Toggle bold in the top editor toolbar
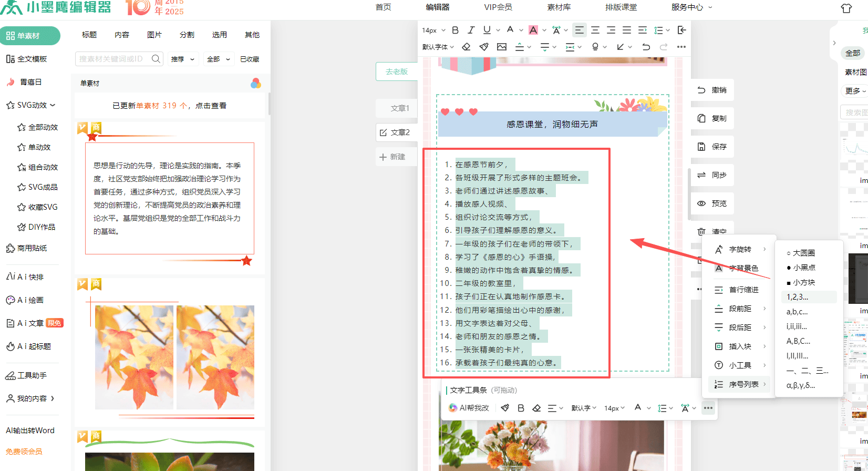Viewport: 868px width, 471px height. [x=455, y=30]
